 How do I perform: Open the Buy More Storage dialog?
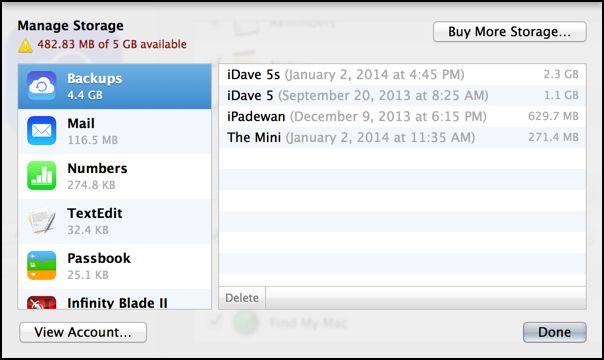click(x=510, y=32)
